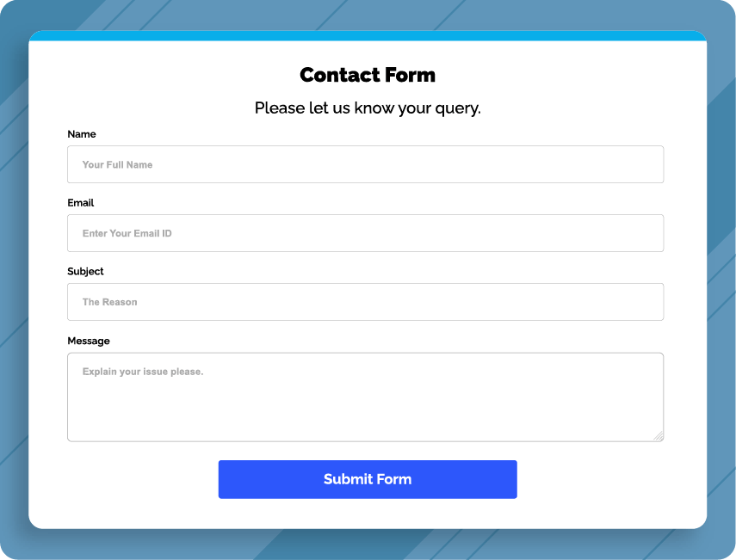Screen dimensions: 736x560
Task: Select the Message field label
Action: [89, 341]
